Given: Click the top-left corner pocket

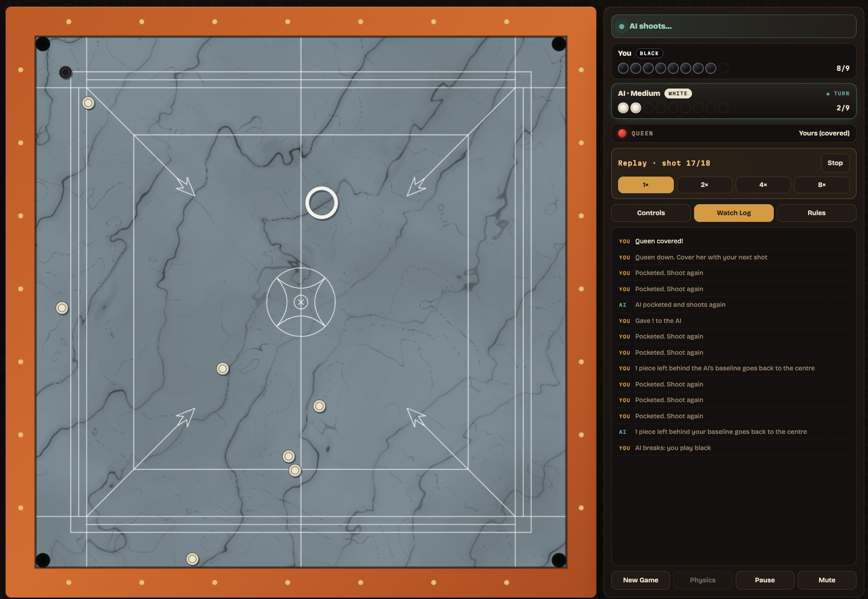Looking at the screenshot, I should pyautogui.click(x=43, y=44).
